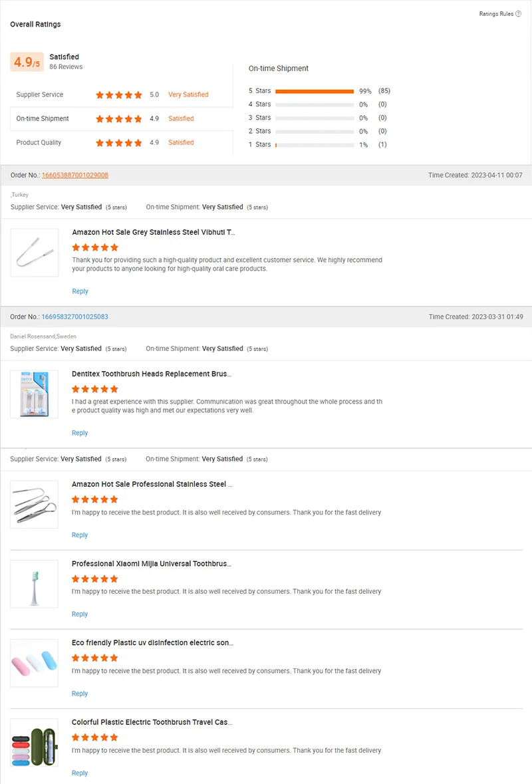This screenshot has height=784, width=532.
Task: Open the Amazon Hot Sale Grey Stainless Steel title
Action: pos(153,233)
